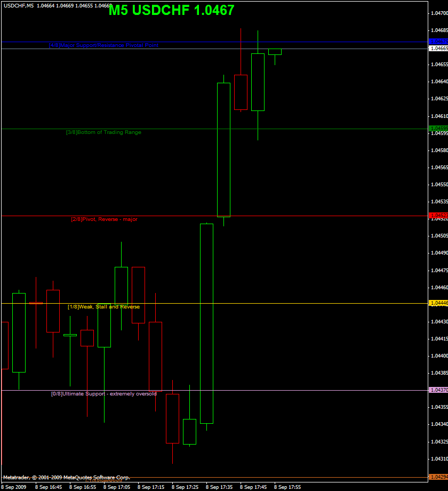Click the 1.04310 price scale label

[x=439, y=459]
